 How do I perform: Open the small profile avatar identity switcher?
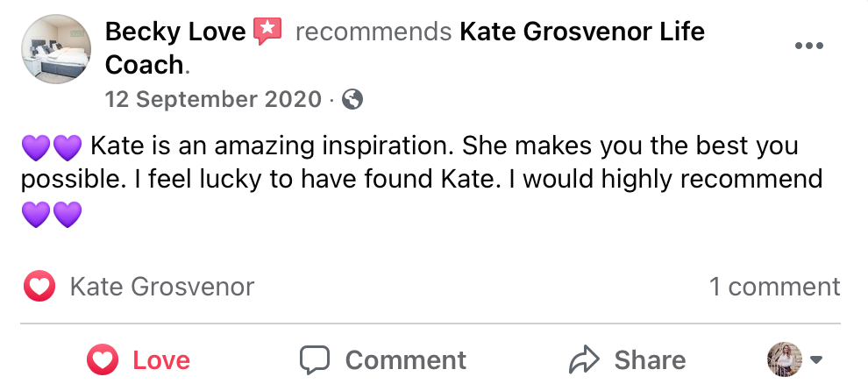(784, 359)
